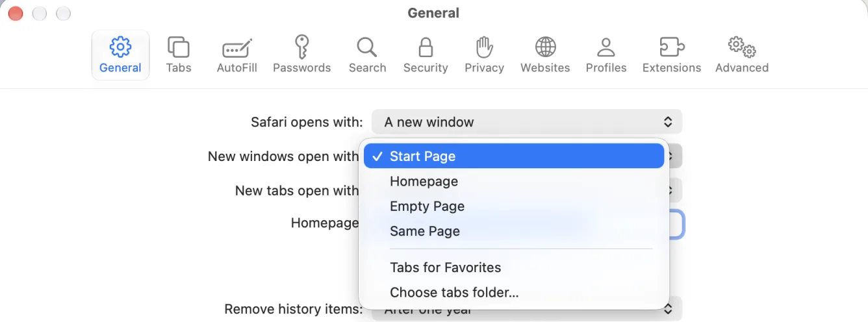Screen dimensions: 868x322
Task: Open the AutoFill settings pane
Action: coord(237,55)
